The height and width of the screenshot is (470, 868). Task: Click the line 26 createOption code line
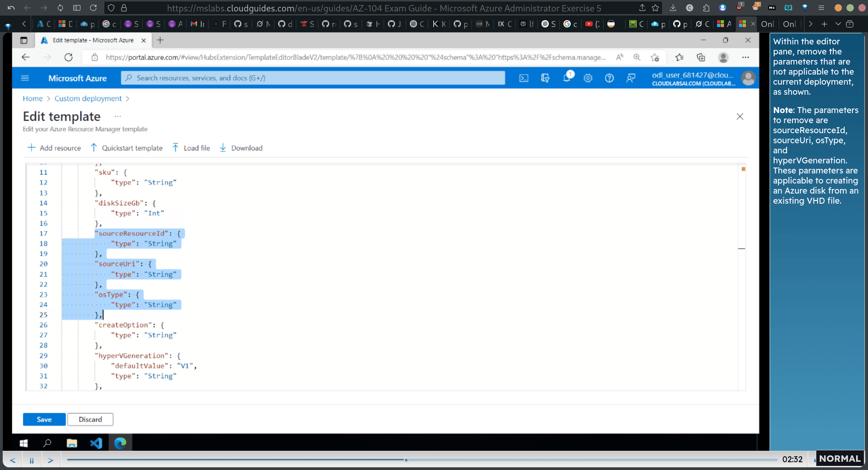tap(129, 325)
